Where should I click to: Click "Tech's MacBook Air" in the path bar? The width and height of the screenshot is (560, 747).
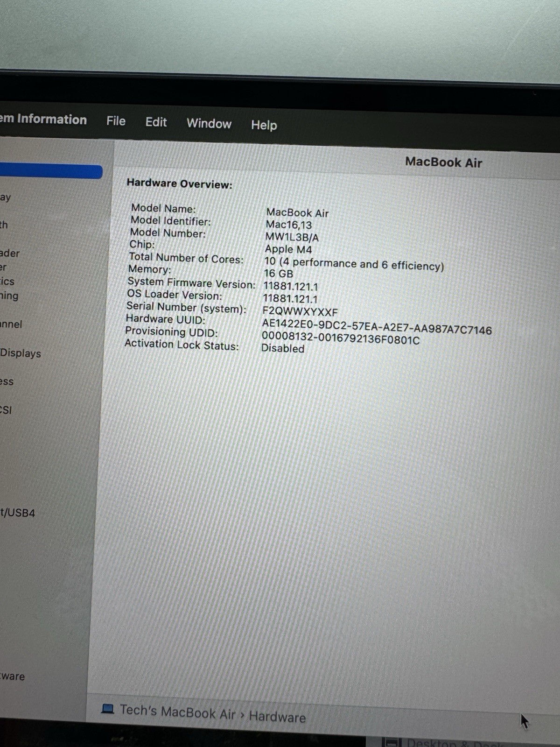tap(178, 712)
